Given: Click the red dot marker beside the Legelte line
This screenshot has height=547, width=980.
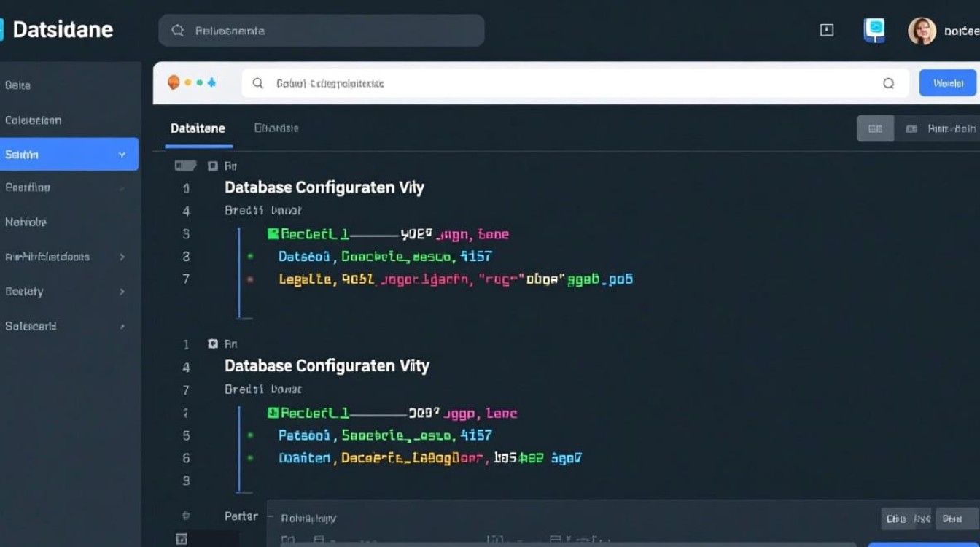Looking at the screenshot, I should [250, 279].
